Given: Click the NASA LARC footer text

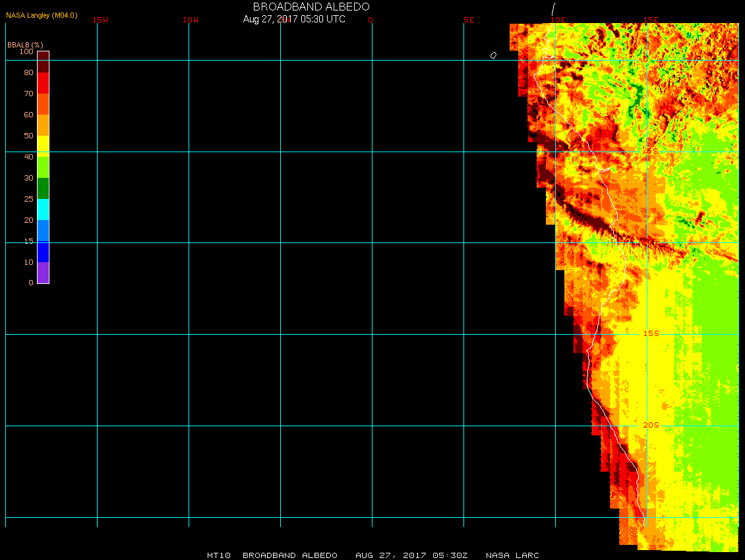Looking at the screenshot, I should tap(512, 555).
